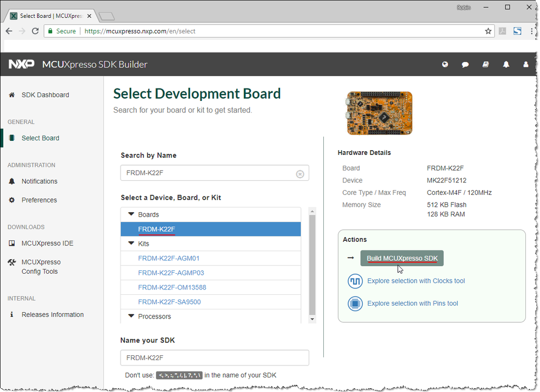Open SDK Dashboard from the sidebar
The width and height of the screenshot is (540, 392).
click(x=45, y=95)
